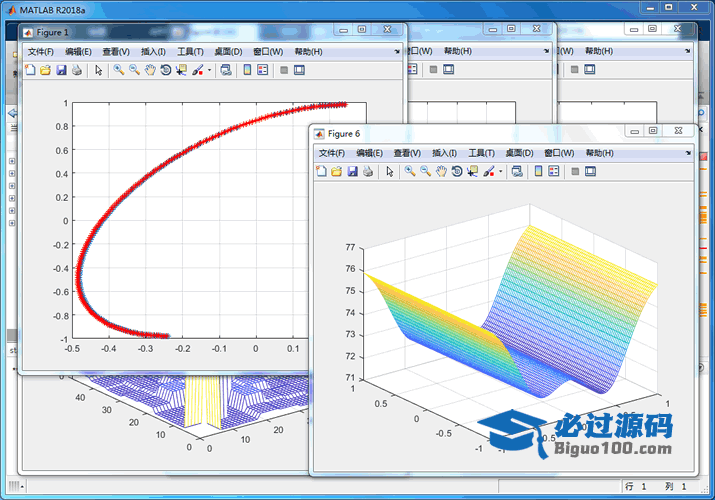Screen dimensions: 715x500
Task: Toggle Zoom In tool in Figure 6 toolbar
Action: [409, 172]
